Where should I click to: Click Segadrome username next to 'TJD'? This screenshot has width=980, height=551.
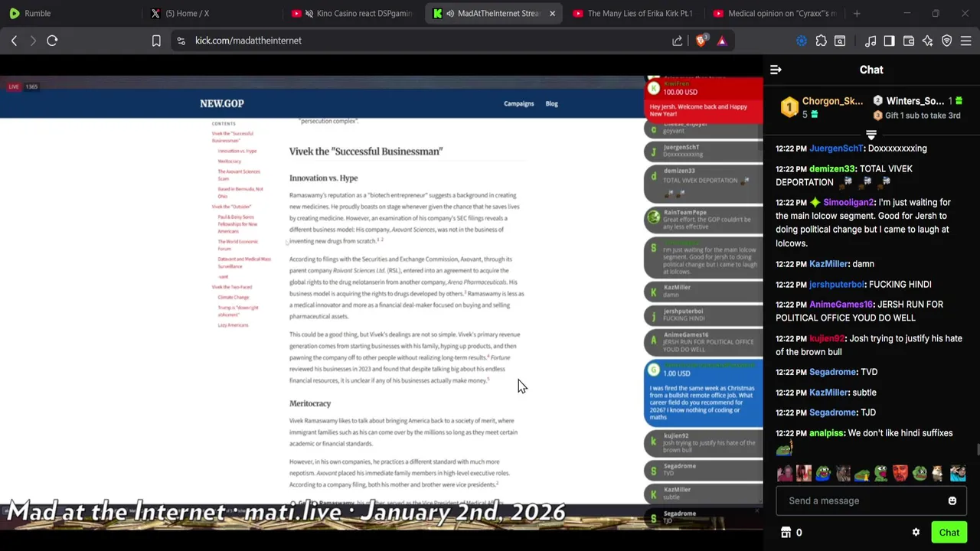832,413
